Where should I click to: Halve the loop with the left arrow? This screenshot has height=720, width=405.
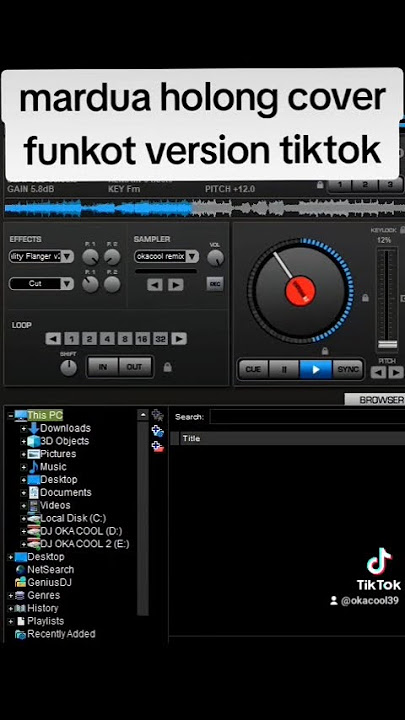pos(53,339)
